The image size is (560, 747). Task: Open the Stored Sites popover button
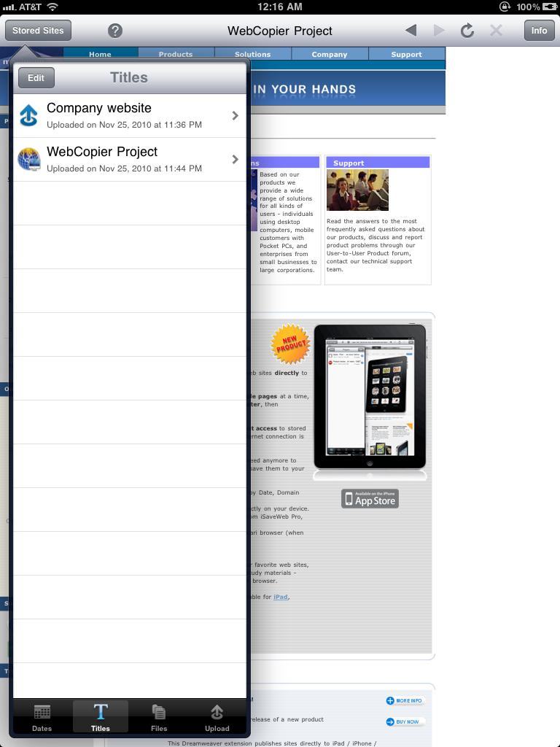tap(38, 31)
